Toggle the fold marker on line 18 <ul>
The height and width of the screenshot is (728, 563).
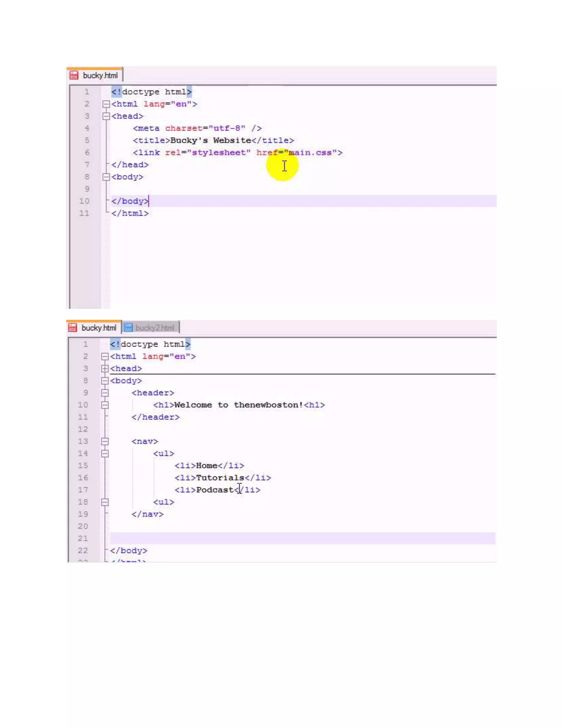coord(105,502)
